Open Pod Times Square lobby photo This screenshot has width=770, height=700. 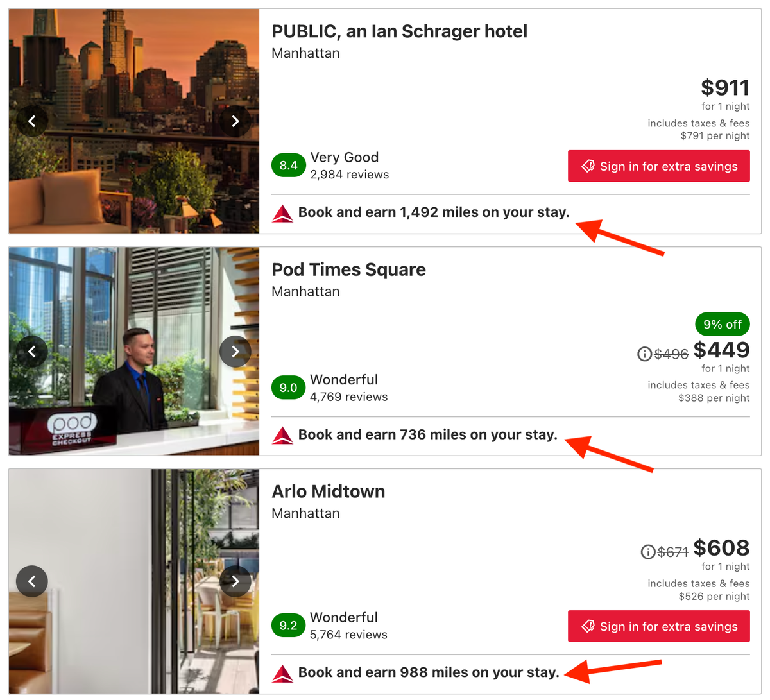coord(134,352)
